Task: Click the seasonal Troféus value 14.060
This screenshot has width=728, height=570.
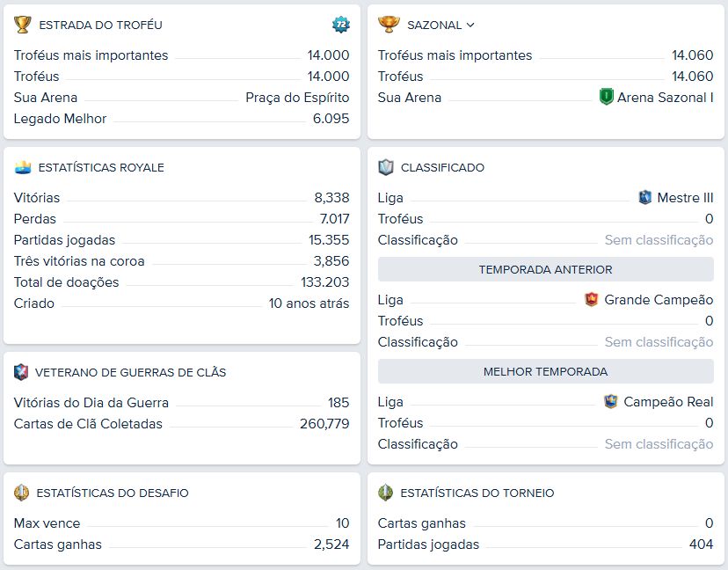Action: tap(693, 77)
